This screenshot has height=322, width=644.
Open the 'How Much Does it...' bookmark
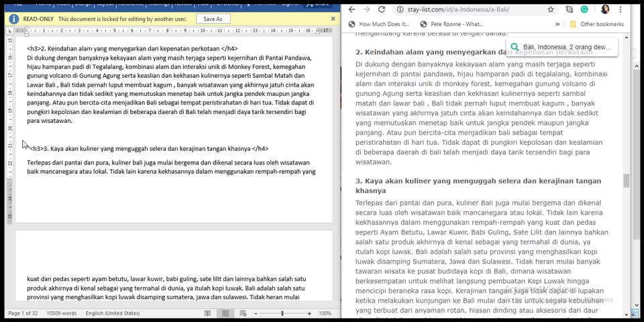click(x=378, y=24)
